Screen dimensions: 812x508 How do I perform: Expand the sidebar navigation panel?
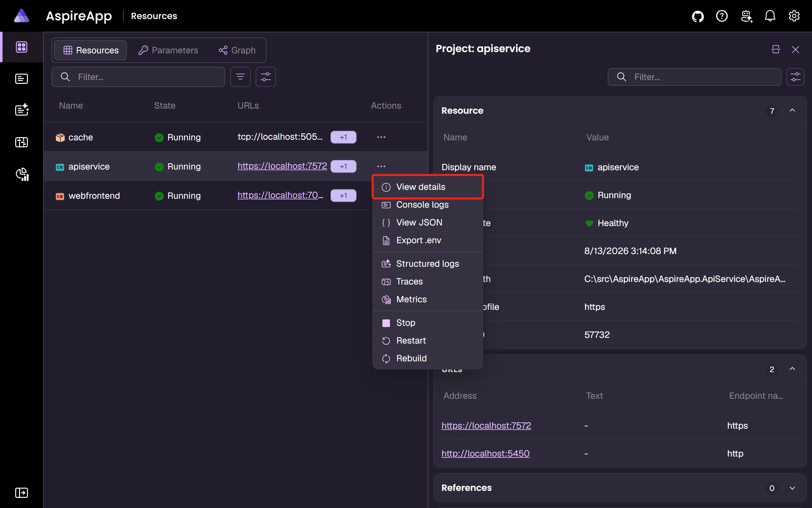22,493
